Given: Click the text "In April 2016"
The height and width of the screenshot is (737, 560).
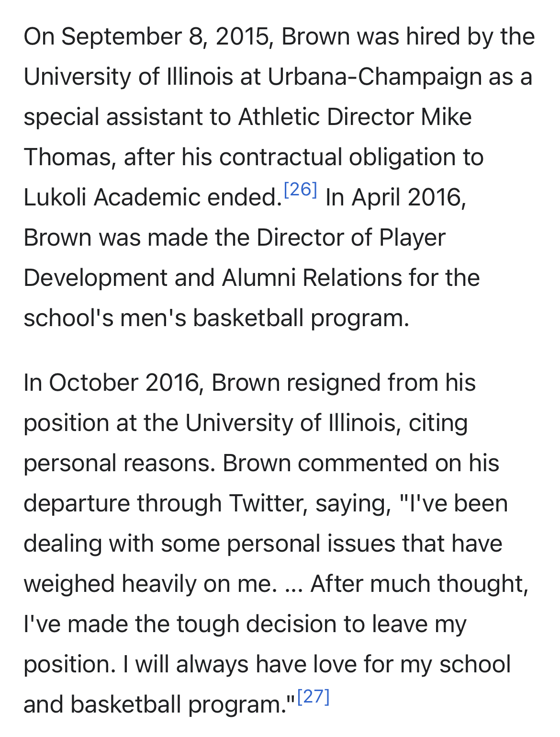Looking at the screenshot, I should [x=395, y=198].
